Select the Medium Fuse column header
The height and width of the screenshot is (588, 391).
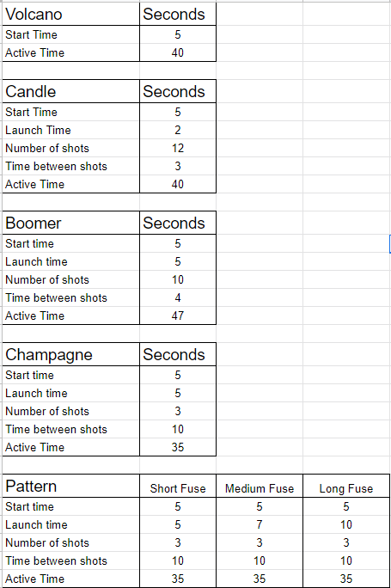260,487
